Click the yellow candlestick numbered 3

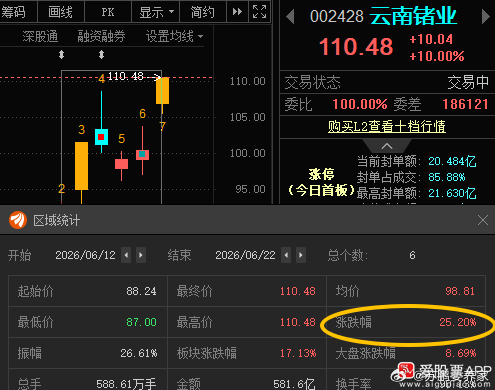(x=81, y=166)
